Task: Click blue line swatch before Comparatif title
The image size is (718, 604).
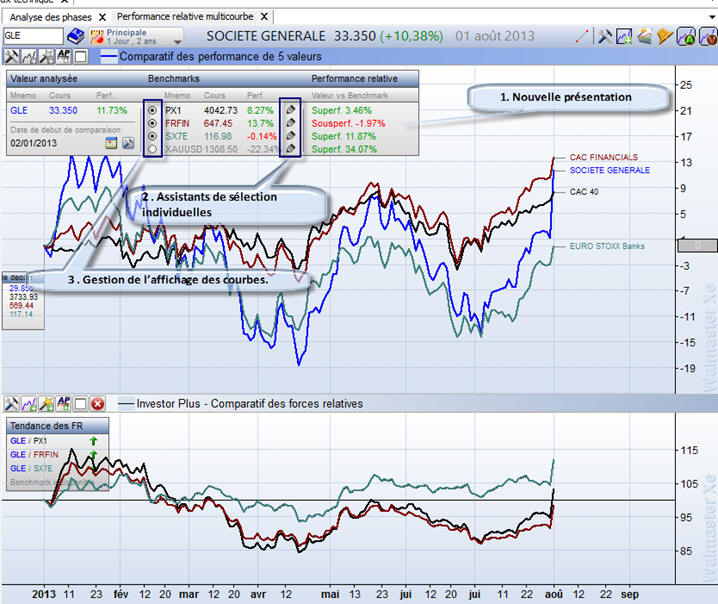Action: 109,57
